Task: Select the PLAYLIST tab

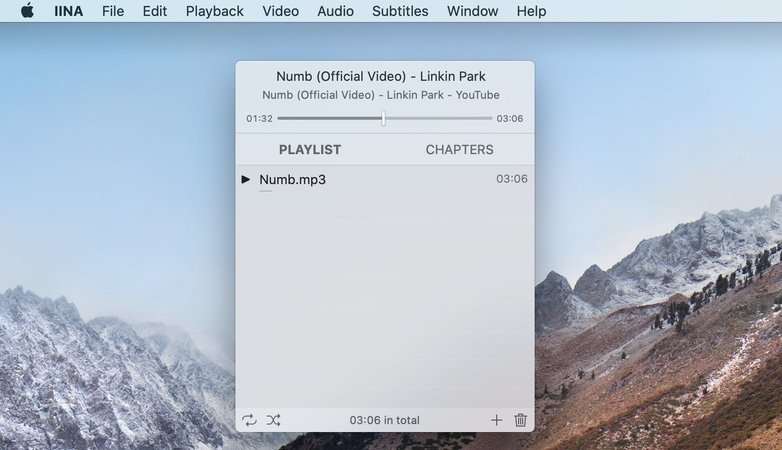Action: coord(310,149)
